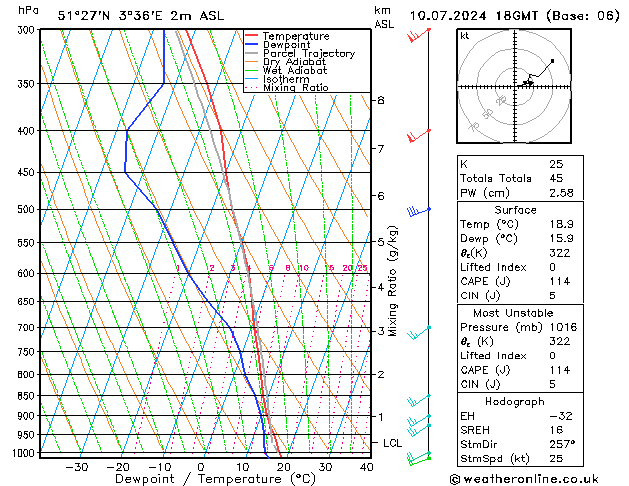The width and height of the screenshot is (629, 486).
Task: Click the LCL marker label
Action: 392,443
